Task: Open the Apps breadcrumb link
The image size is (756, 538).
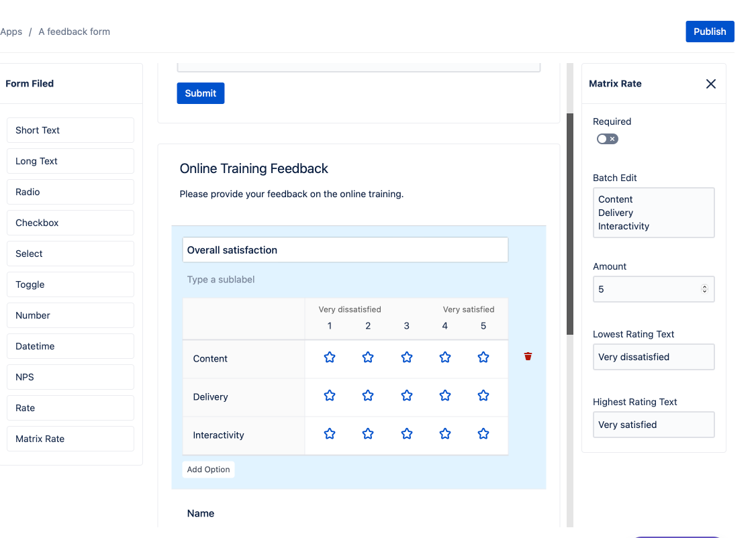Action: [11, 32]
